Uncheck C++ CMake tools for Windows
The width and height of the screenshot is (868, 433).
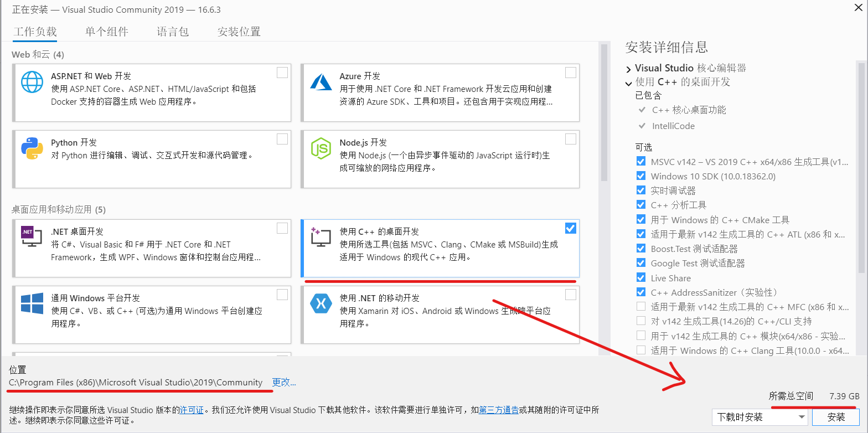pyautogui.click(x=641, y=219)
